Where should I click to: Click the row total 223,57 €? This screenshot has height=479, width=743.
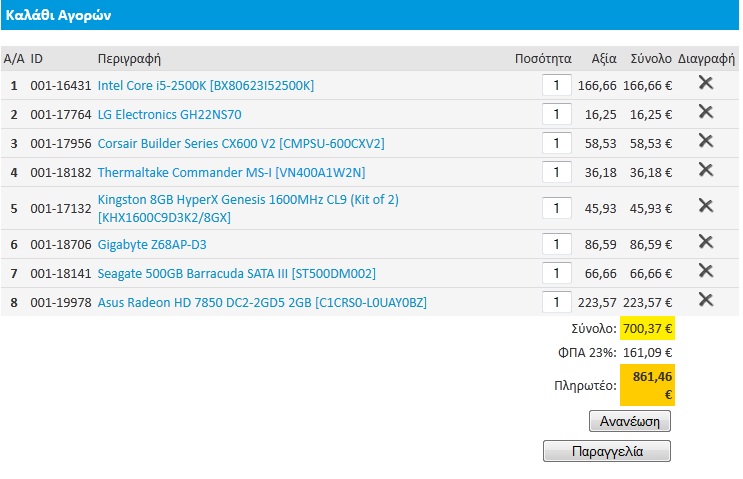647,302
